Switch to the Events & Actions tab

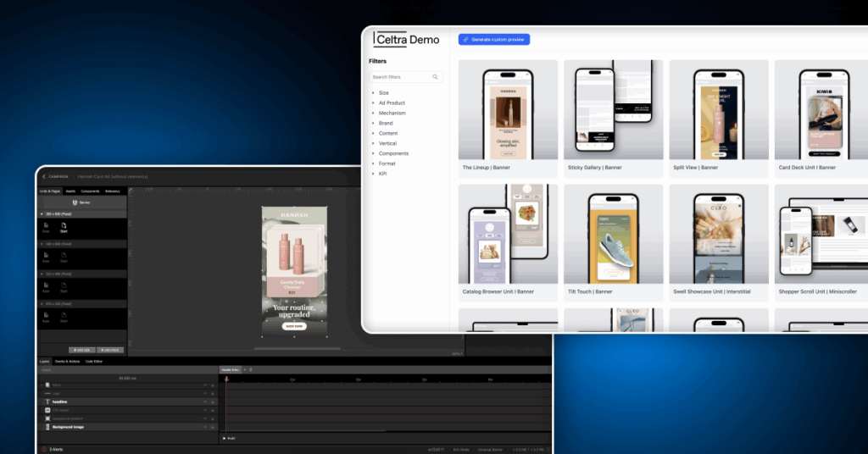(x=68, y=362)
